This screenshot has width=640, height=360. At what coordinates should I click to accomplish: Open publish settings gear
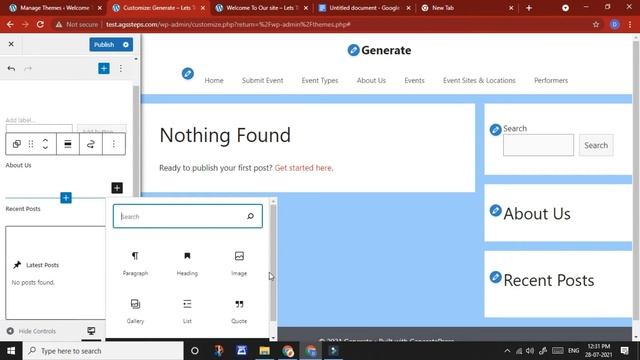(x=126, y=44)
